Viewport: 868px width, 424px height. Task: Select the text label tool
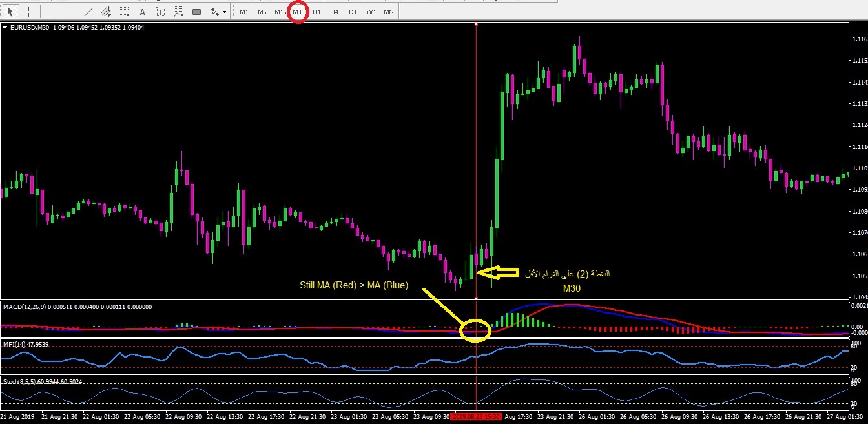pos(161,12)
